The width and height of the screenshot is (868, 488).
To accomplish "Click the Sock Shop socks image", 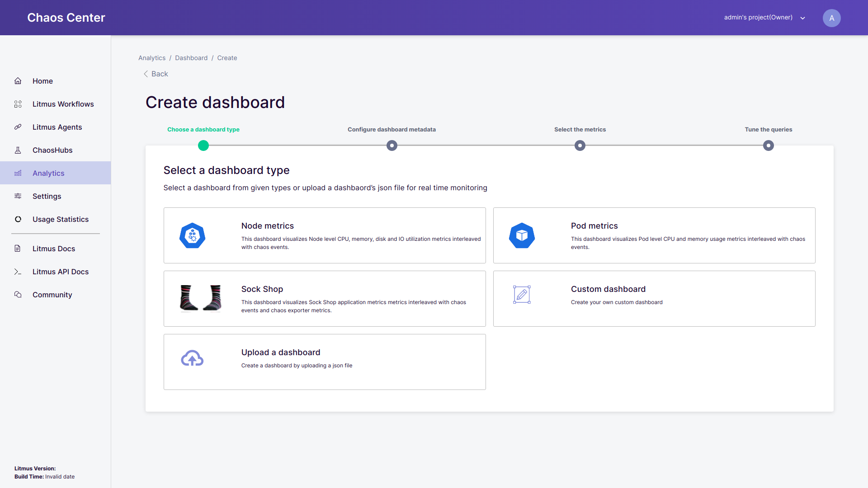I will (201, 298).
